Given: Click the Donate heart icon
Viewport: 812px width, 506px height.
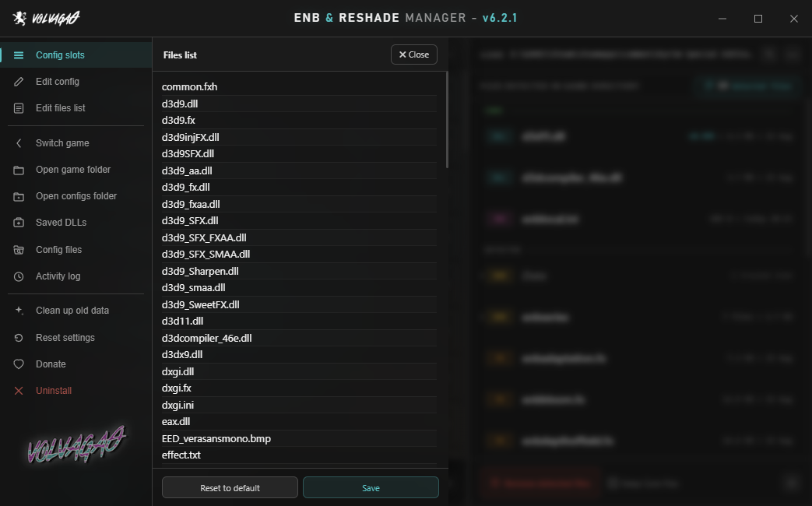Looking at the screenshot, I should click(19, 364).
